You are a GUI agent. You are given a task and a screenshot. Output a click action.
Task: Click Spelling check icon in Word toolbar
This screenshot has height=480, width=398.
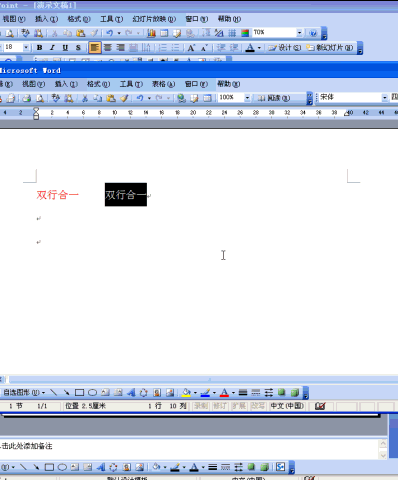tap(56, 98)
